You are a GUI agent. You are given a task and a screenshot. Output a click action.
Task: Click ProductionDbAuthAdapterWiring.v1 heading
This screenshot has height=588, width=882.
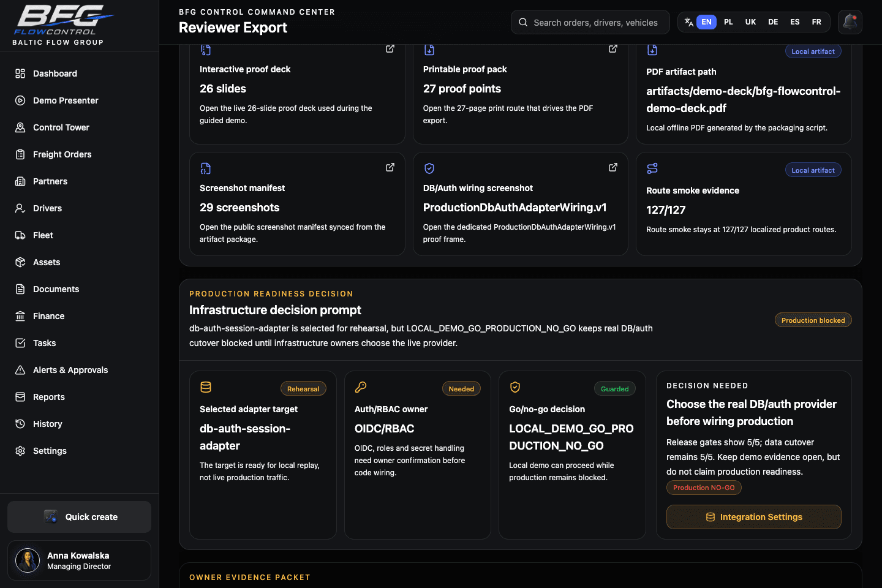(514, 208)
